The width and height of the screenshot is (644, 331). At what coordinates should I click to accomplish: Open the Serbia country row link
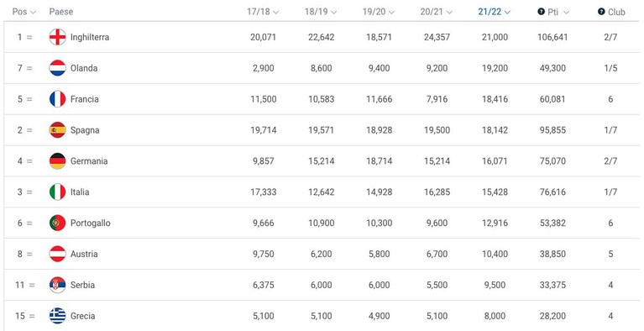click(82, 285)
